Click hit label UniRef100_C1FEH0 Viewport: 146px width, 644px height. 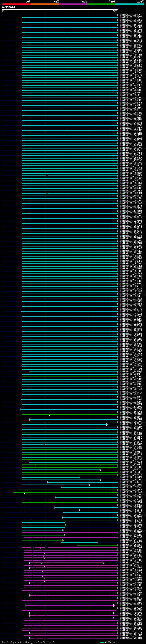[131, 118]
